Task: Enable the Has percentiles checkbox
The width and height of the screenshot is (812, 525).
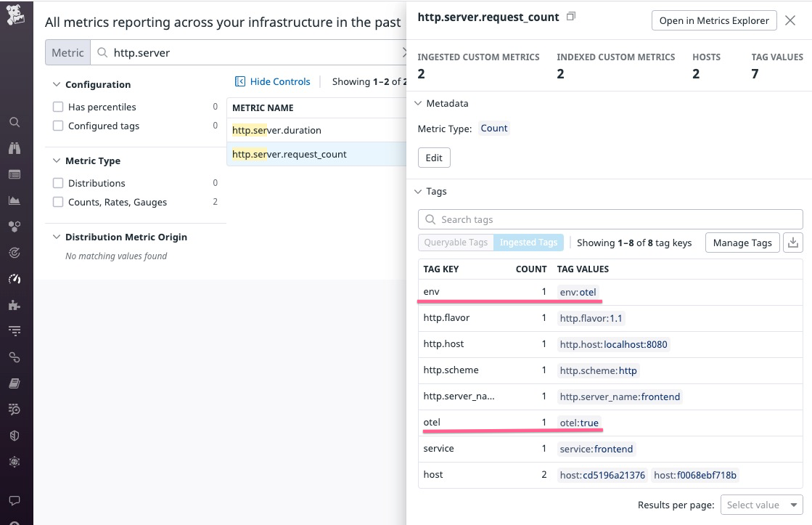Action: point(58,107)
